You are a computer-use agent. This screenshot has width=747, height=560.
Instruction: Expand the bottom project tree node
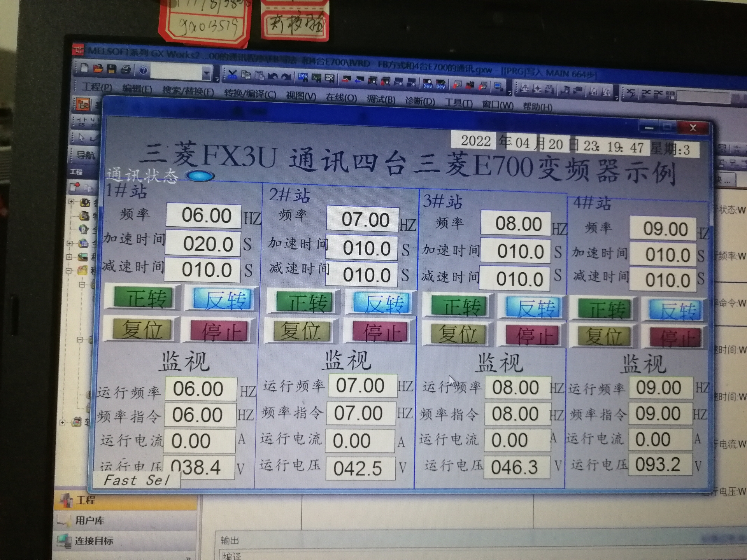coord(63,422)
